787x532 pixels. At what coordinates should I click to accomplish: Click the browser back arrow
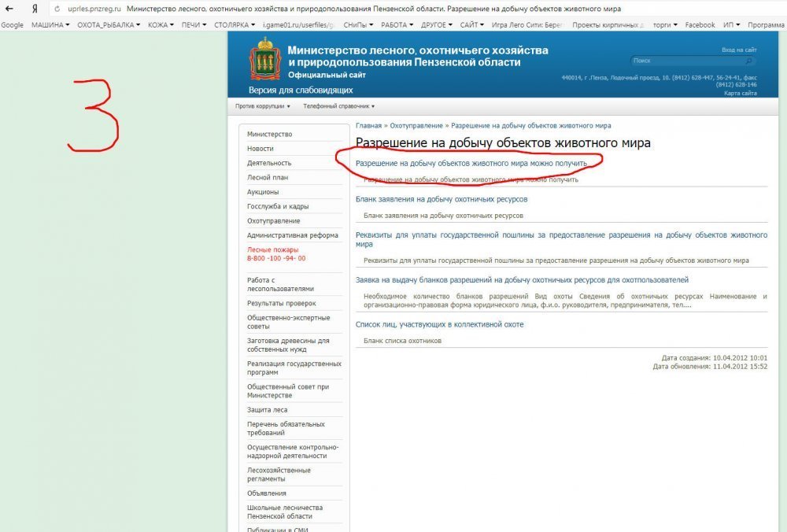(x=9, y=9)
